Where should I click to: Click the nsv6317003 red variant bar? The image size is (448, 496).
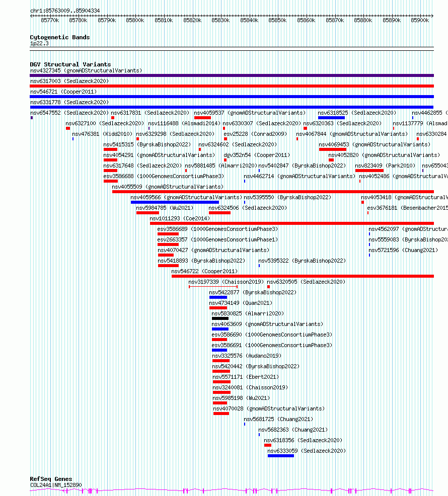[232, 86]
